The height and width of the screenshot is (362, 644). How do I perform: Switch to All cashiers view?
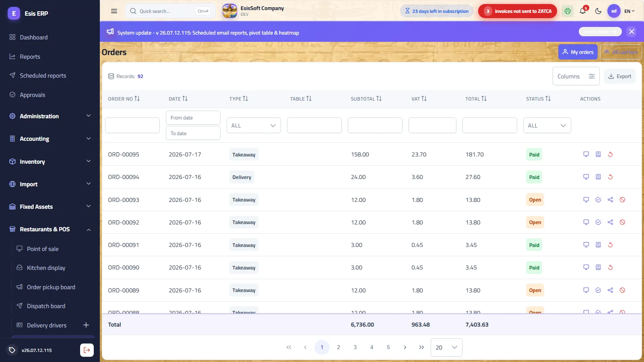(621, 52)
